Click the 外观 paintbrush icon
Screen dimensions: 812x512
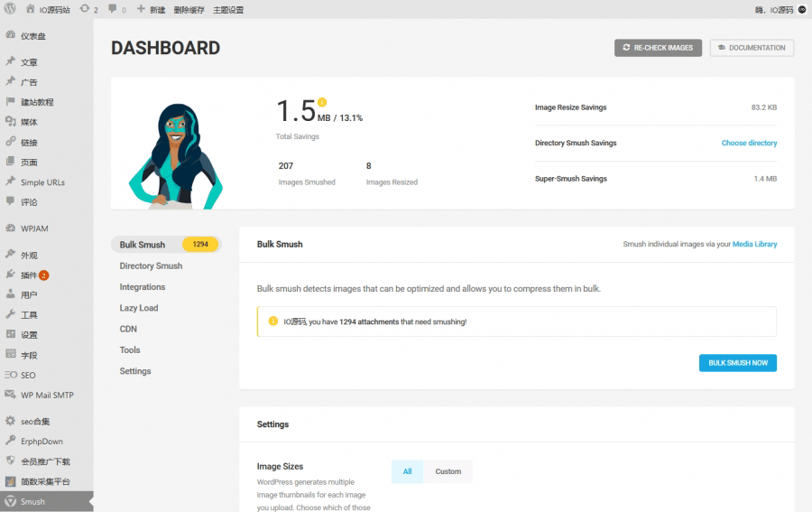[10, 255]
